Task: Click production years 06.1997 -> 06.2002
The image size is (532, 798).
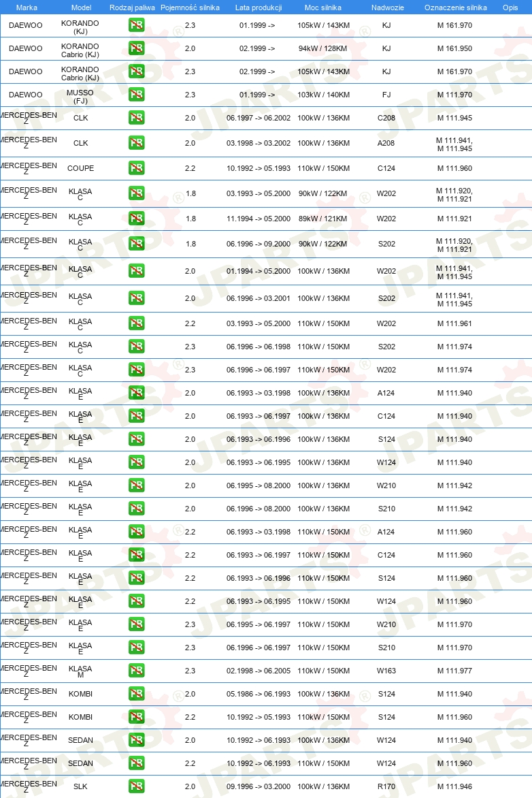Action: click(x=259, y=118)
